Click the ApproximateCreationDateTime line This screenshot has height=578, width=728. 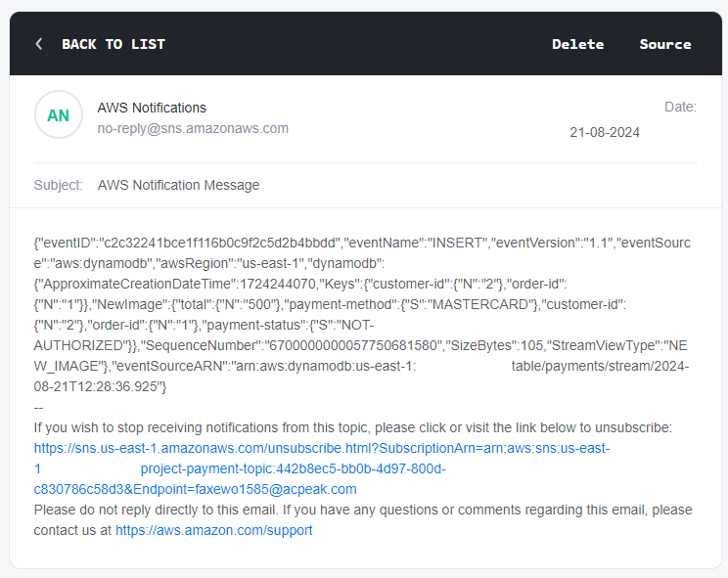coord(300,284)
